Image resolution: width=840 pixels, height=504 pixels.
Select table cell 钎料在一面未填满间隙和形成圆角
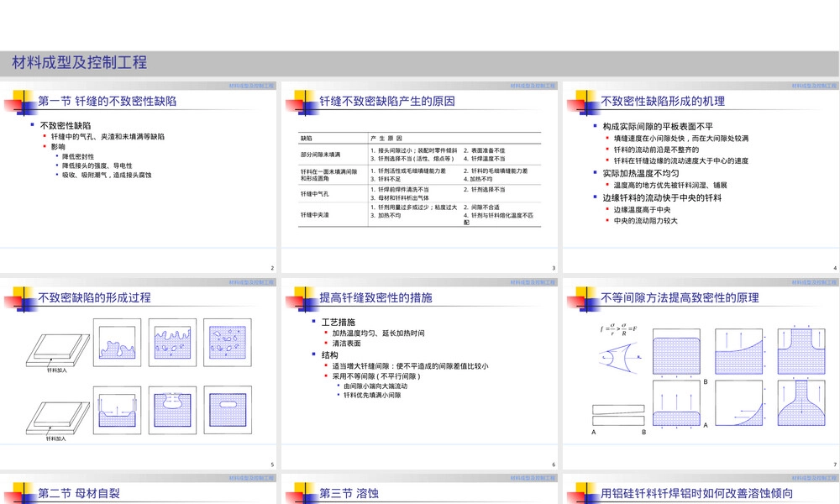click(329, 176)
